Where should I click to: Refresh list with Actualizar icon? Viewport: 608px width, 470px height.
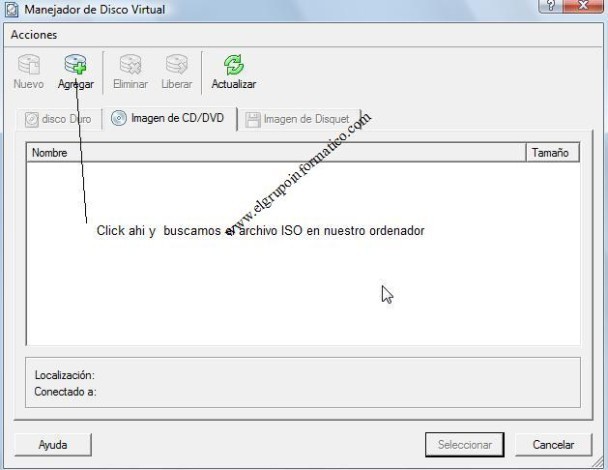[x=233, y=64]
